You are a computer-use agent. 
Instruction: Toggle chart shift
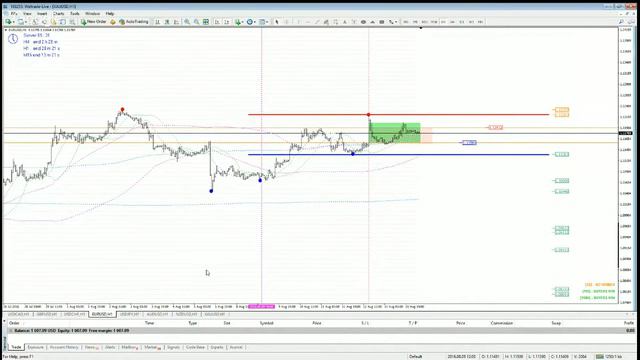[x=227, y=22]
